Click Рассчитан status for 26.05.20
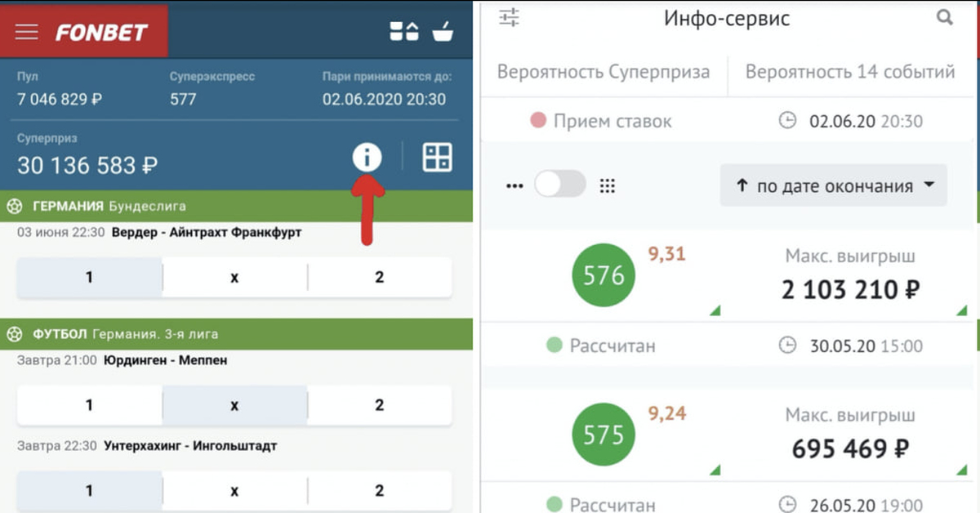This screenshot has height=513, width=980. (x=612, y=505)
